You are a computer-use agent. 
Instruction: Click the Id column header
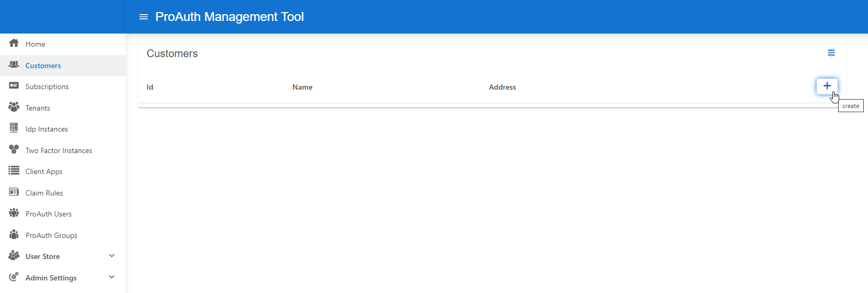pyautogui.click(x=150, y=87)
